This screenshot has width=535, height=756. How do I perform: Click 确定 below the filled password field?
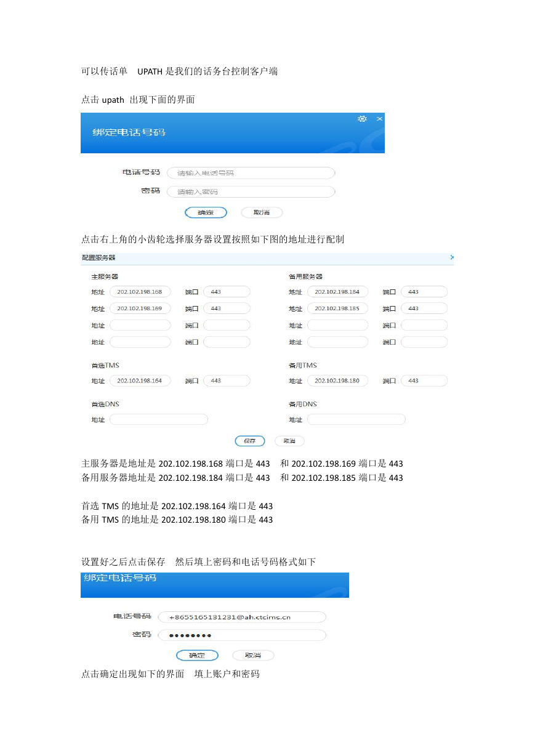pyautogui.click(x=197, y=656)
